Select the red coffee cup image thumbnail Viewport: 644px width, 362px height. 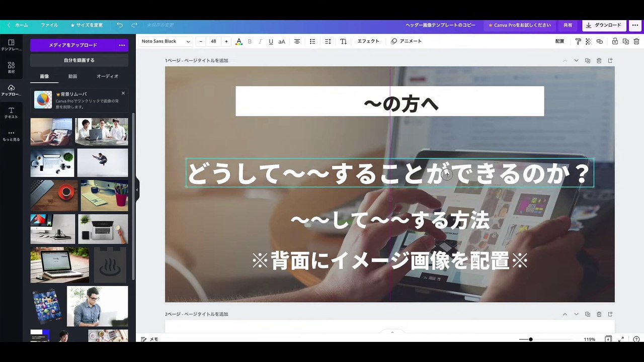tap(54, 196)
